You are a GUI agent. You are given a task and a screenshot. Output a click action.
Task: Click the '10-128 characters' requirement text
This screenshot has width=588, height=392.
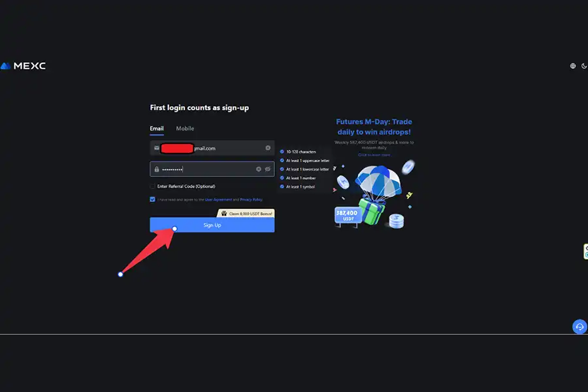pos(301,152)
